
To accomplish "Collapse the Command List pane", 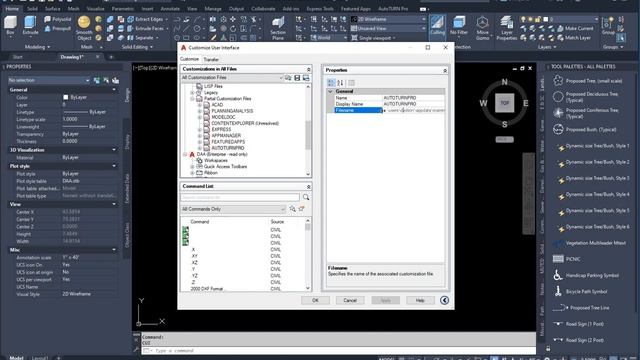I will click(x=309, y=187).
